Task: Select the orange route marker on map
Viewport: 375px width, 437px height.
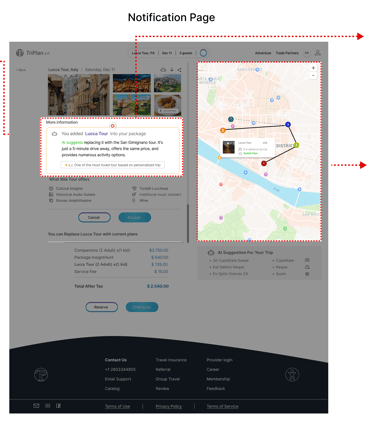Action: coord(223,130)
